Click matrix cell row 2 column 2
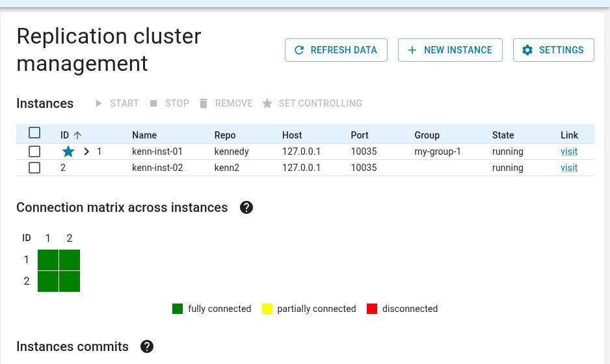 pos(70,281)
